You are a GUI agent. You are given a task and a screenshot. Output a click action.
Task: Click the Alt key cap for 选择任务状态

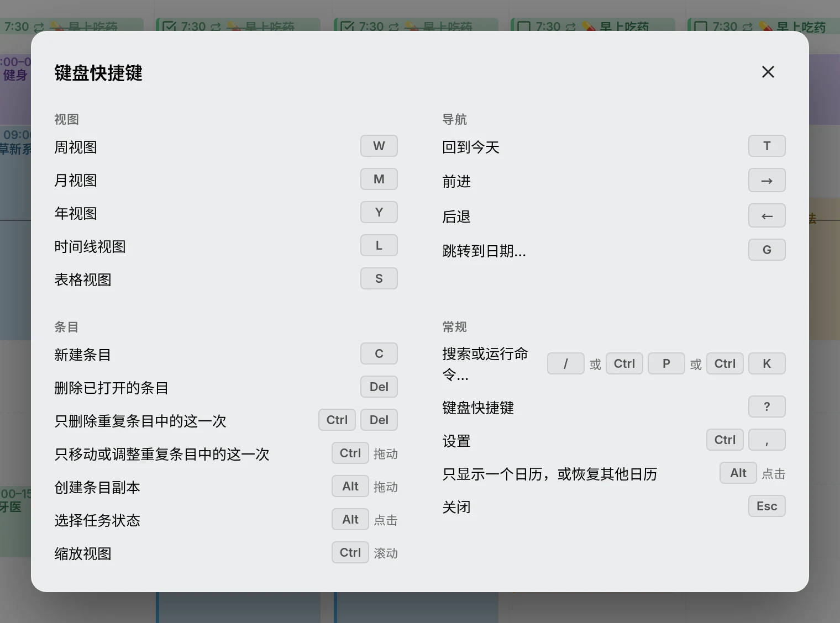click(350, 520)
